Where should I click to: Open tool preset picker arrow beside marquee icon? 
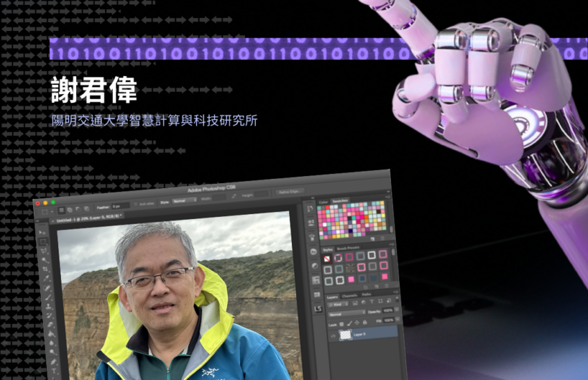pos(52,211)
